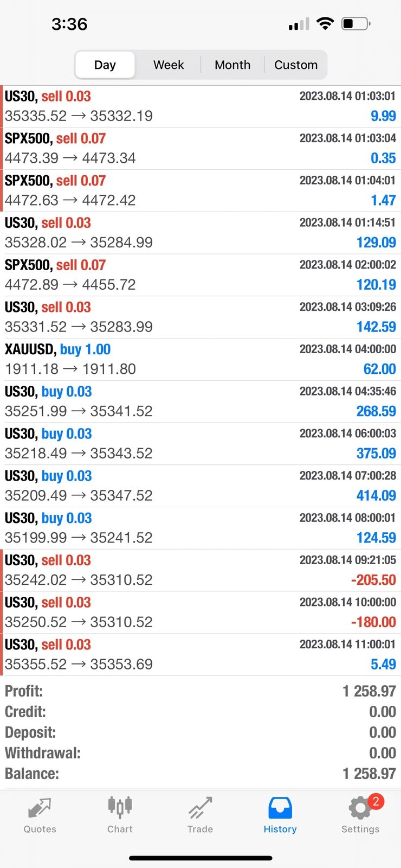Viewport: 401px width, 868px height.
Task: Open the Chart candlestick icon
Action: click(x=120, y=807)
